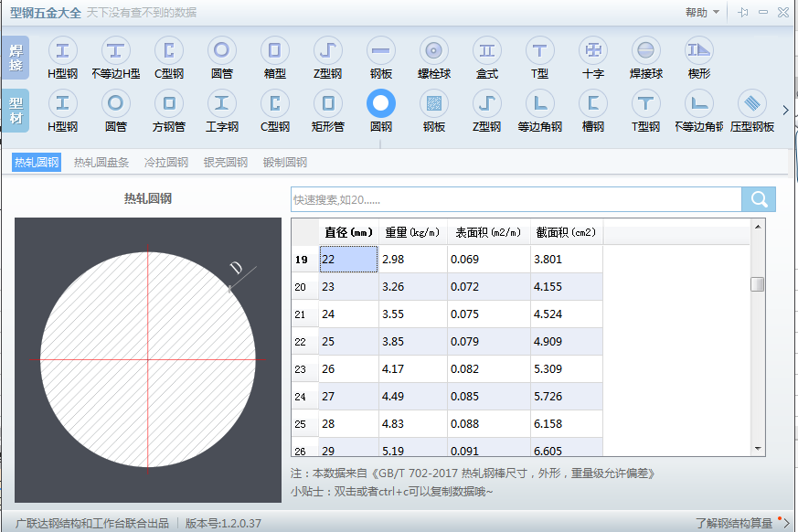Click the magnifier search button

[x=759, y=199]
